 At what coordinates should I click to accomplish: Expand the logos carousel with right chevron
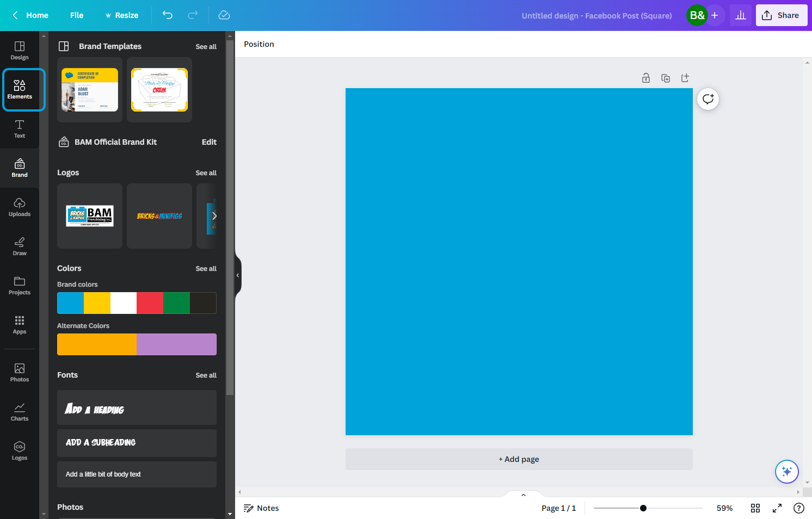214,216
